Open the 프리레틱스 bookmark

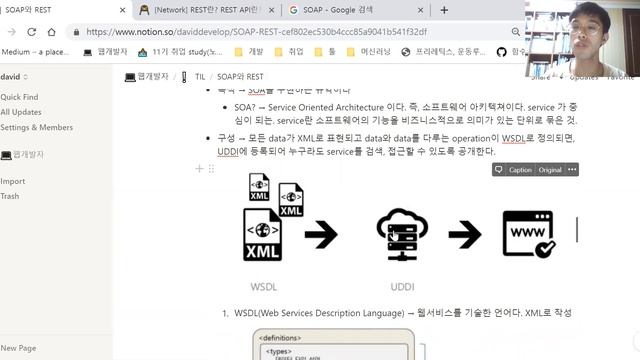(x=444, y=52)
